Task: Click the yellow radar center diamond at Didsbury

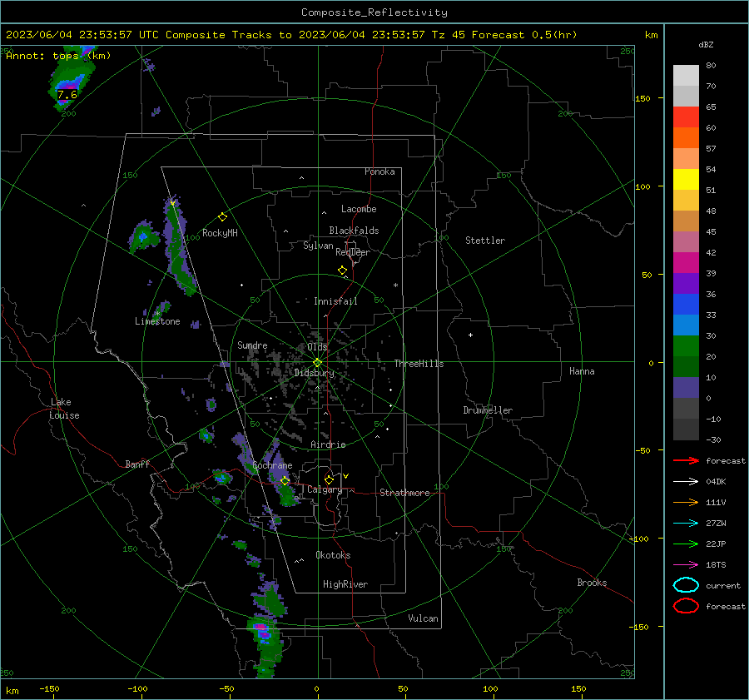Action: point(317,363)
